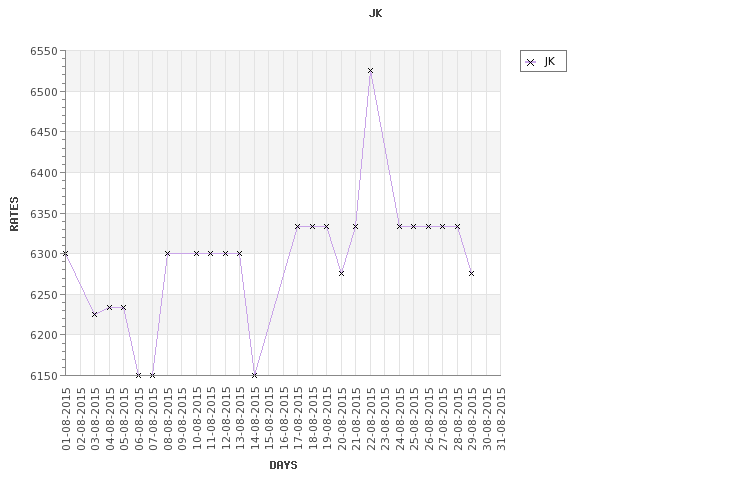Image resolution: width=750 pixels, height=500 pixels.
Task: Click the JK chart title
Action: tap(375, 13)
